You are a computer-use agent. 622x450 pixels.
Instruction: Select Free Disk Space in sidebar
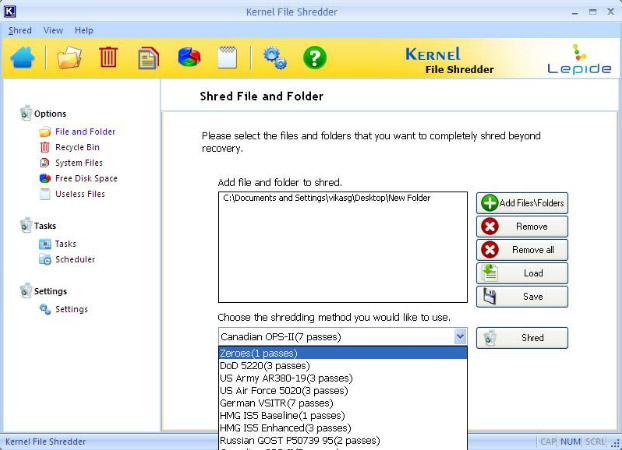point(86,178)
